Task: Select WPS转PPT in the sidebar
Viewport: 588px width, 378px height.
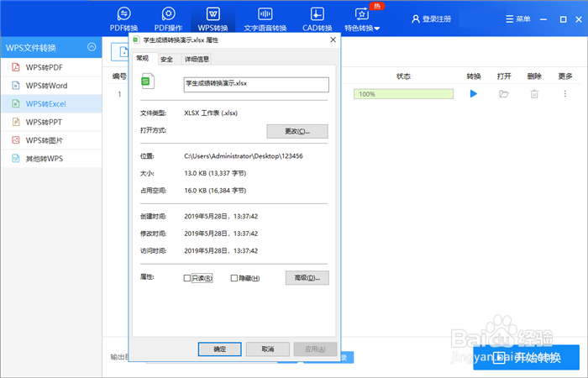Action: coord(51,122)
